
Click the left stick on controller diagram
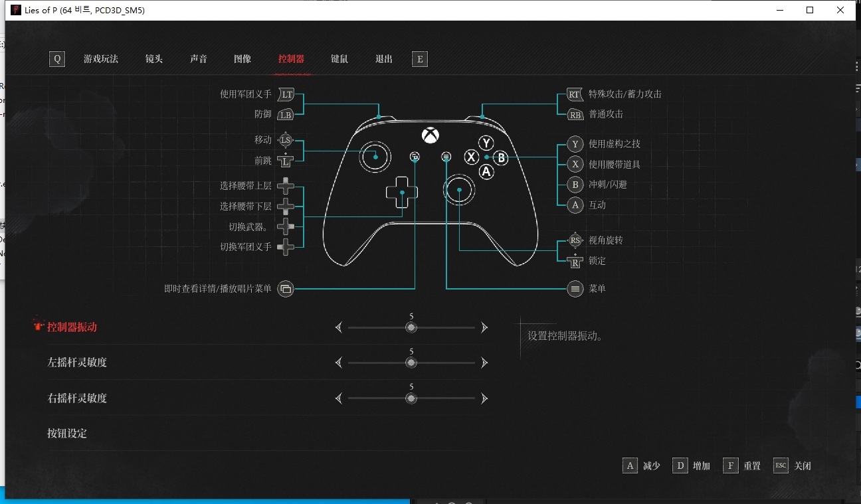[x=375, y=157]
